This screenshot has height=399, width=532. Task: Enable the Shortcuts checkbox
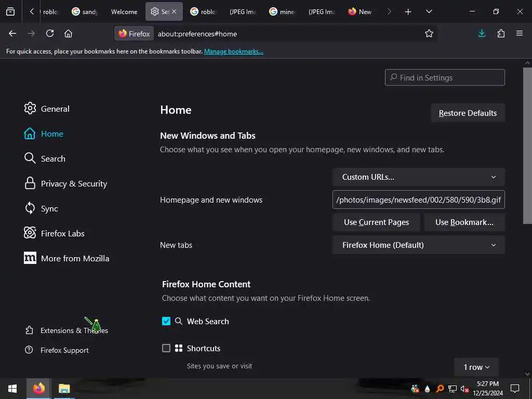(x=166, y=348)
